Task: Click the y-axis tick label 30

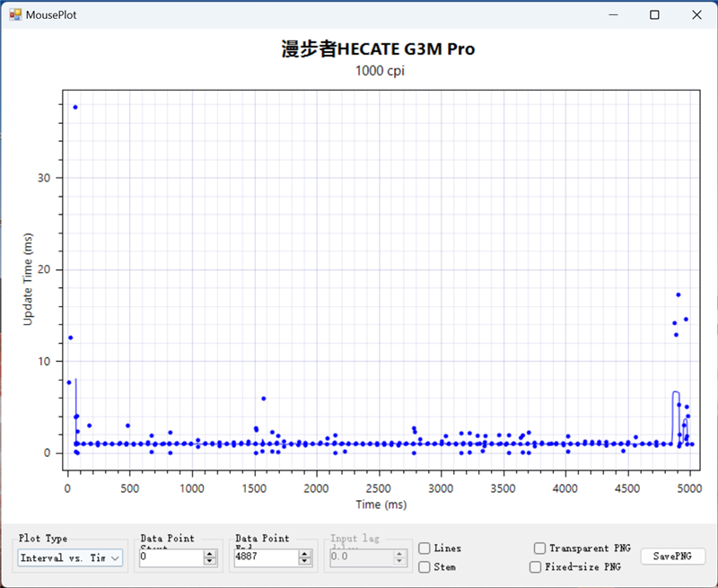Action: pos(44,178)
